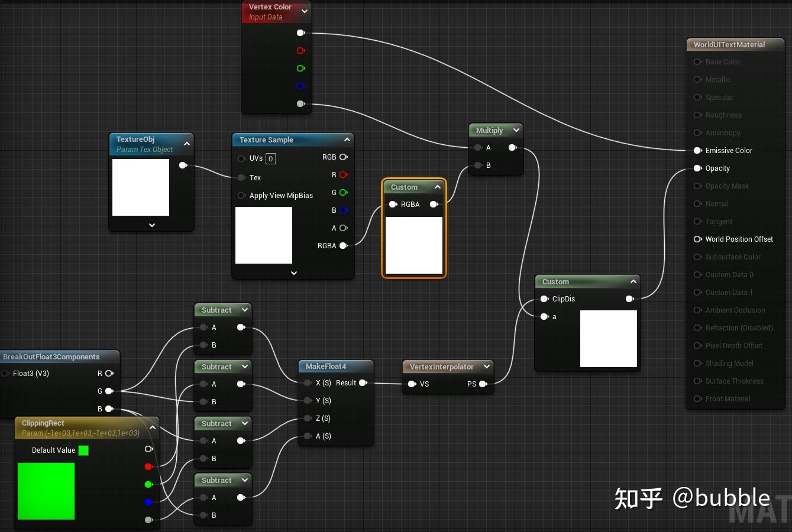Click the red R output pin on Vertex Color
The width and height of the screenshot is (792, 532).
pos(300,51)
